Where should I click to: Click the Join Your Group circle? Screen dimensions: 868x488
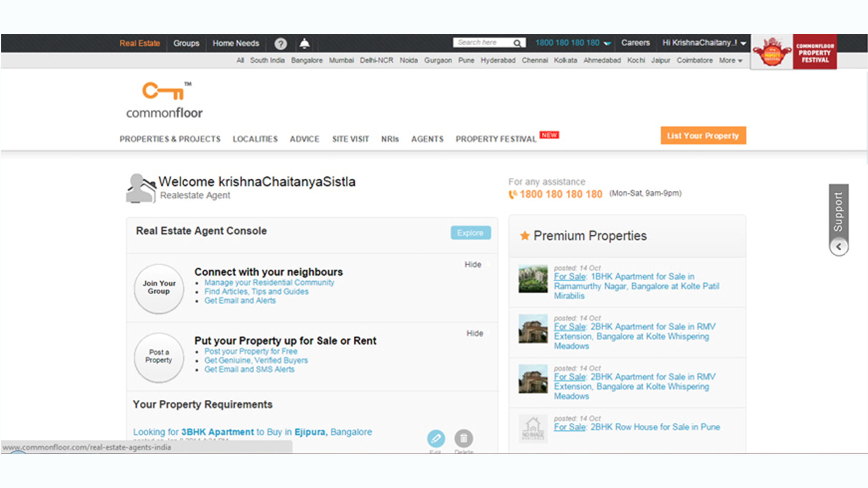tap(159, 288)
